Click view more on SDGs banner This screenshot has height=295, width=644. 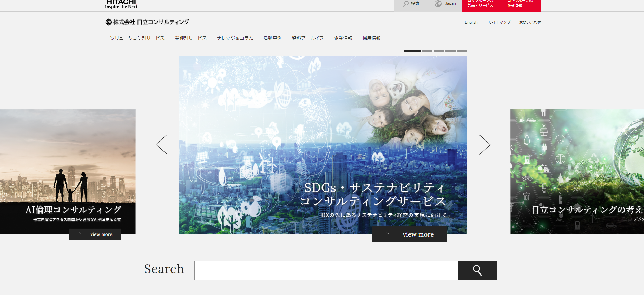[409, 234]
